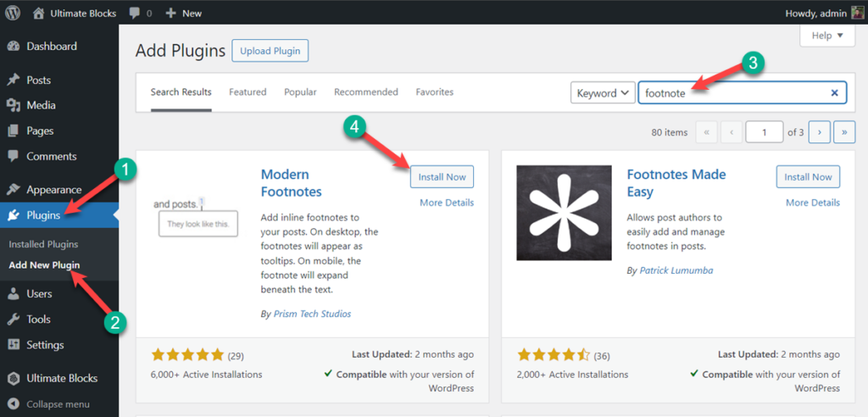The width and height of the screenshot is (868, 417).
Task: Open More Details for Modern Footnotes
Action: click(447, 203)
